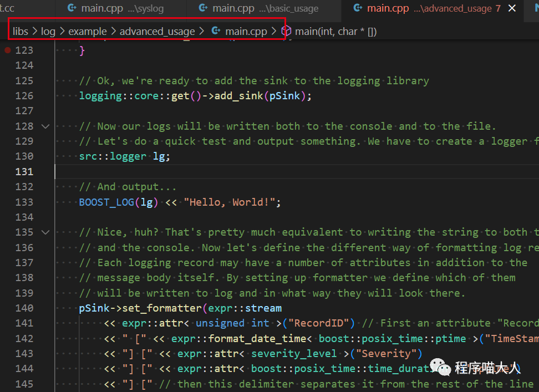
Task: Click line number 140 in the gutter
Action: 24,308
